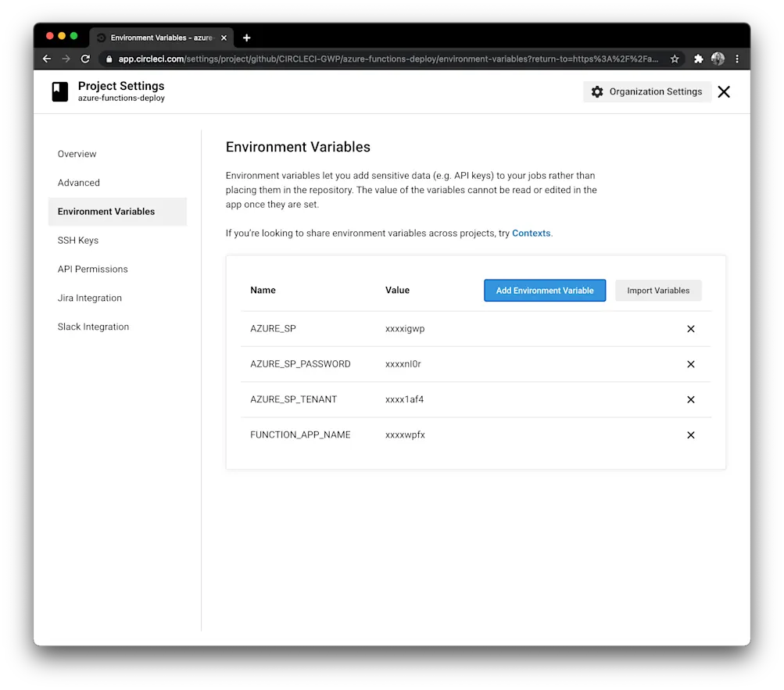Open the Contexts link
The width and height of the screenshot is (784, 690).
coord(532,233)
